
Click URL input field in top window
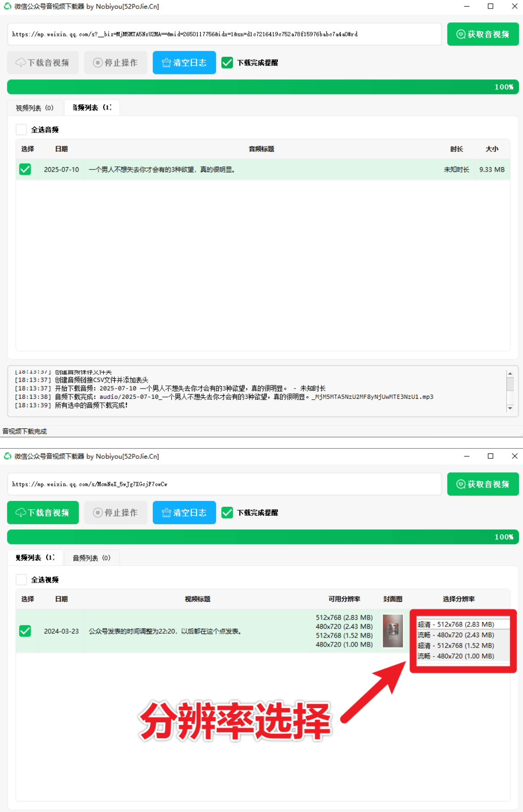click(225, 34)
